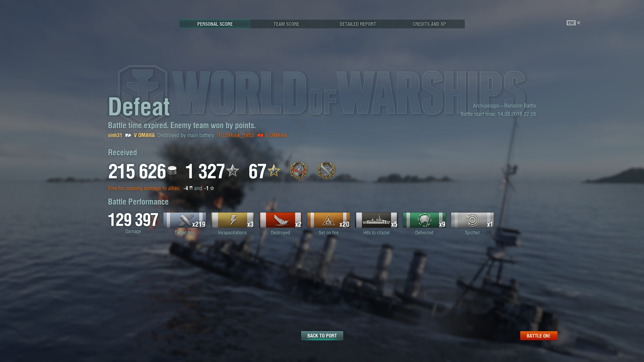Open the Credits and XP tab
The width and height of the screenshot is (644, 362).
(429, 24)
